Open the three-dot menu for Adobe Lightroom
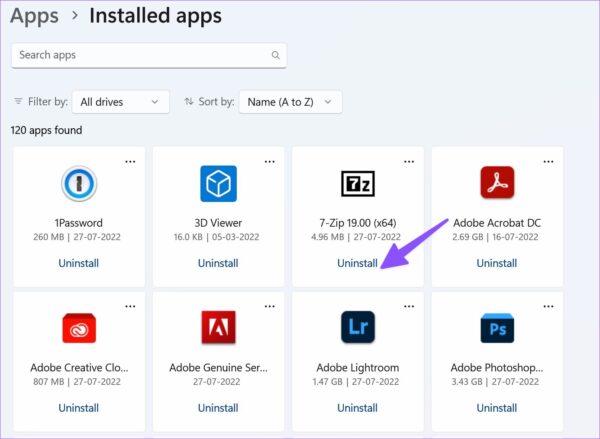This screenshot has height=439, width=600. click(409, 306)
